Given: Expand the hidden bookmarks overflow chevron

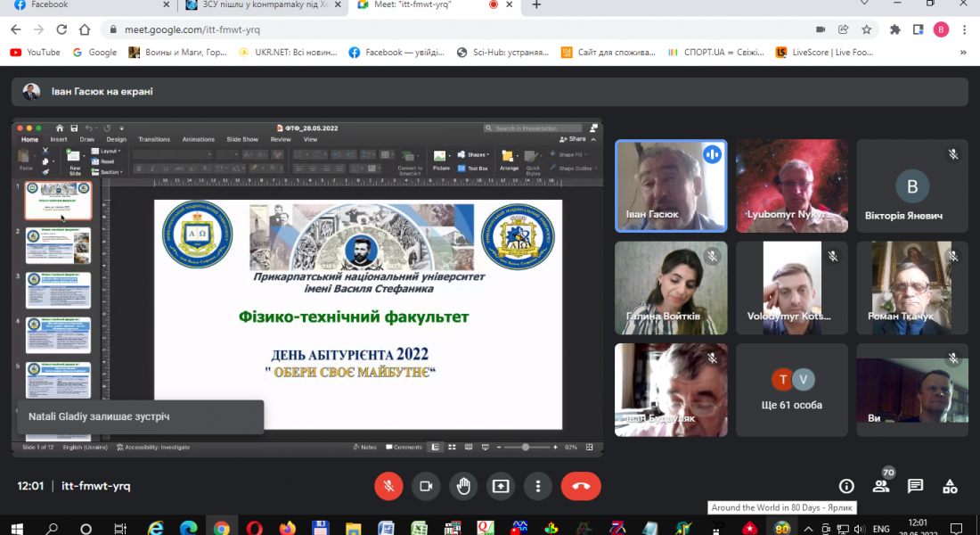Looking at the screenshot, I should pos(963,53).
